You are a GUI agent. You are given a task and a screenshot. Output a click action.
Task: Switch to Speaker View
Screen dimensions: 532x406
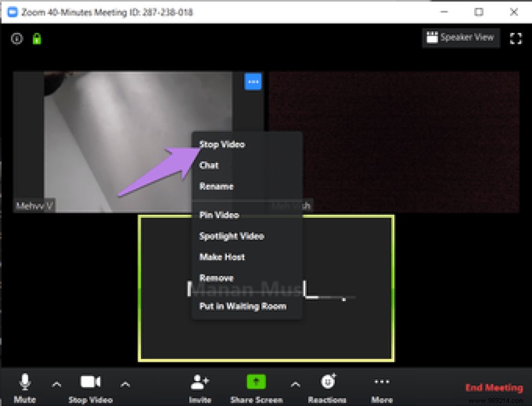pos(461,37)
